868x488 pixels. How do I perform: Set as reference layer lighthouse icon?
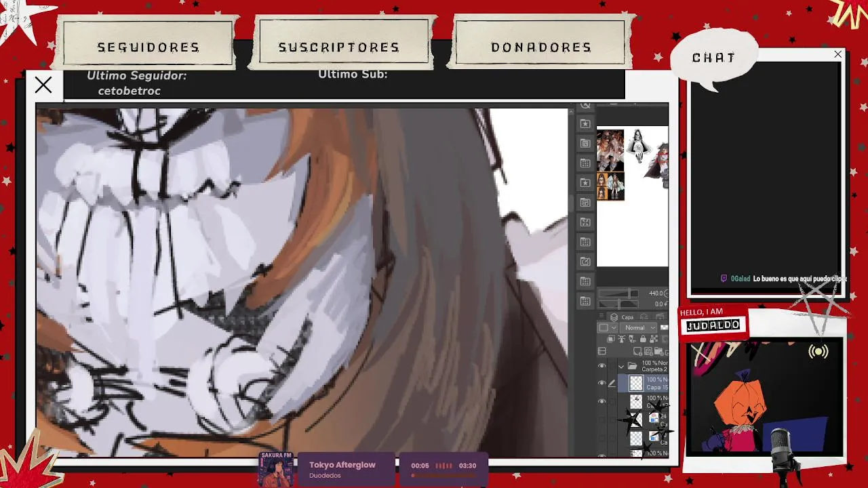(622, 338)
